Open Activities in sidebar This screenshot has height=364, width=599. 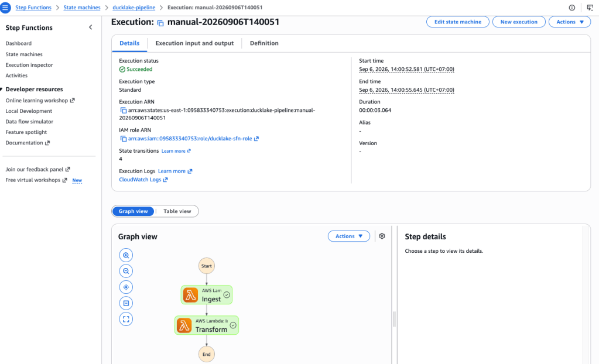pyautogui.click(x=16, y=75)
